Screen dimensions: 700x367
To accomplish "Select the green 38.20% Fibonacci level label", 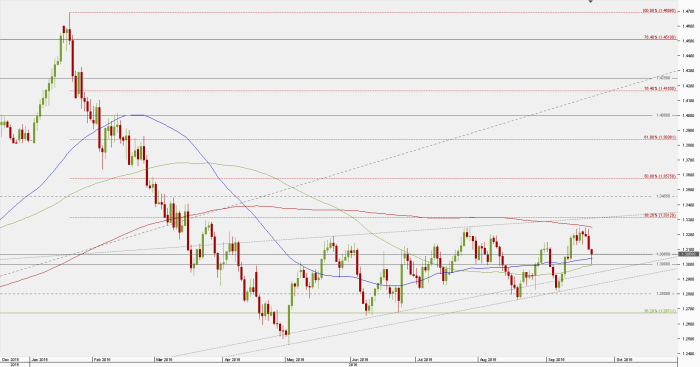I will click(x=660, y=311).
